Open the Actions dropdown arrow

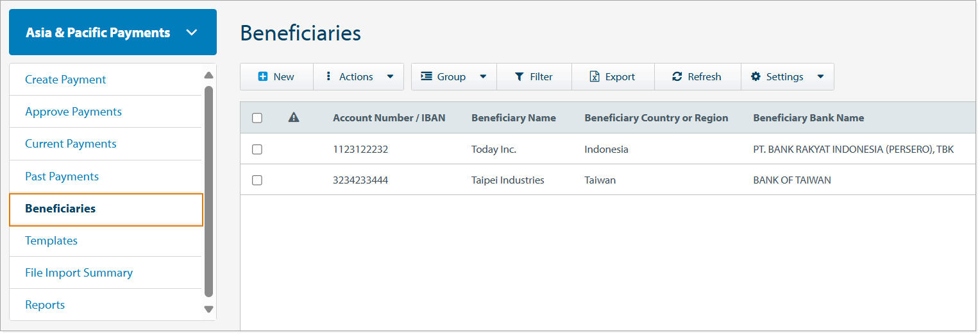pyautogui.click(x=390, y=76)
